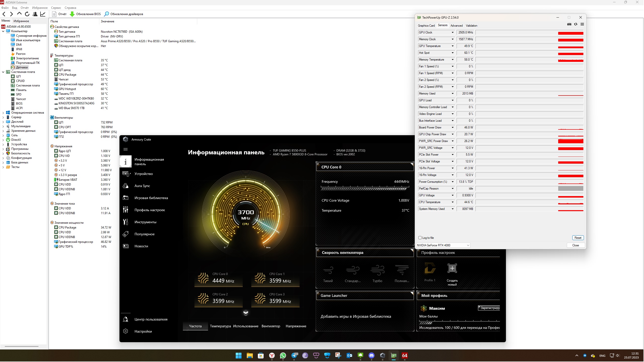Open the Сервис menu in AIDA64
This screenshot has height=362, width=644.
[x=56, y=8]
